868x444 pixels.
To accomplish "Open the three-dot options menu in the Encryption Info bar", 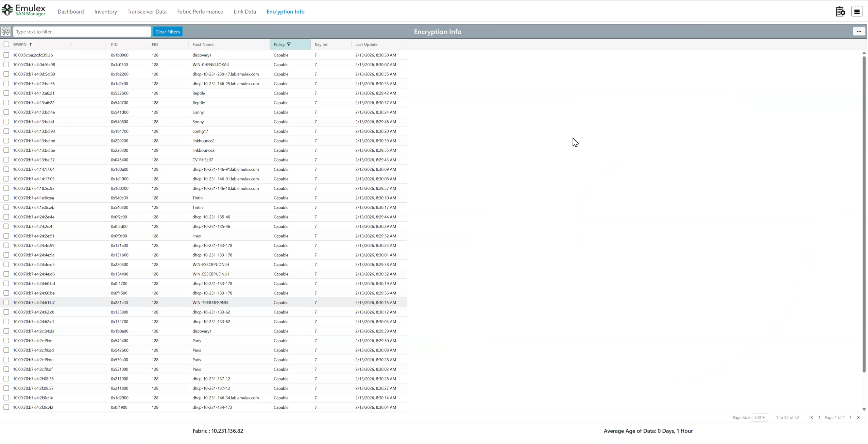I will coord(859,32).
